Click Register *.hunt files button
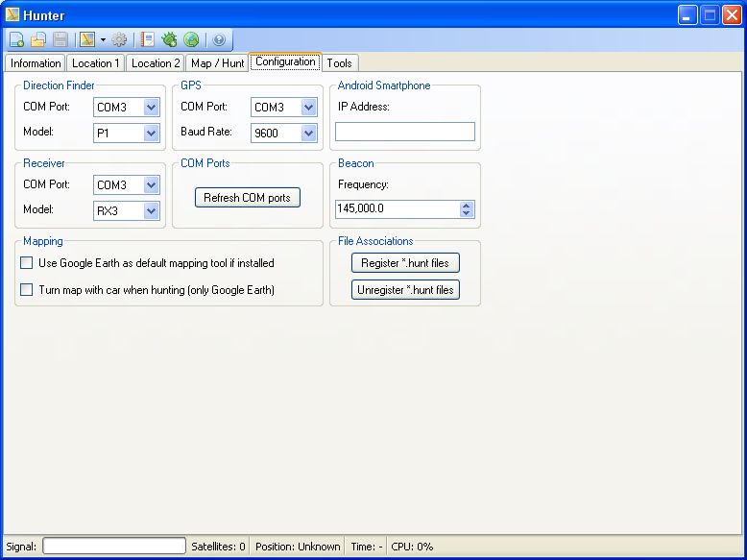Screen dimensions: 747x560 click(x=404, y=263)
